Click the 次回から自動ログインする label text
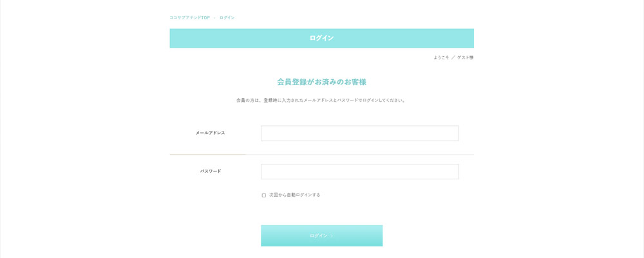Screen dimensions: 644x258 pos(294,195)
